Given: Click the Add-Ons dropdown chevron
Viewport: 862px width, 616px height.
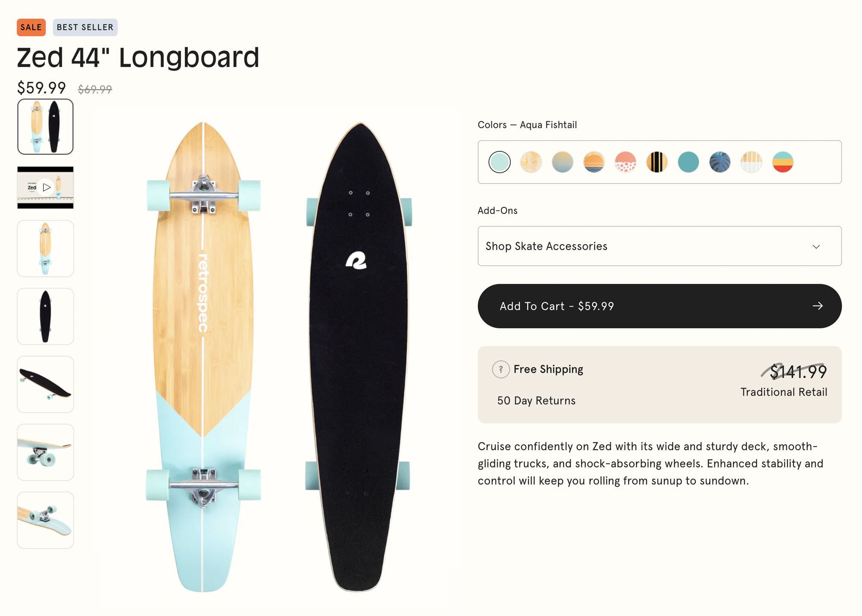Looking at the screenshot, I should coord(816,247).
